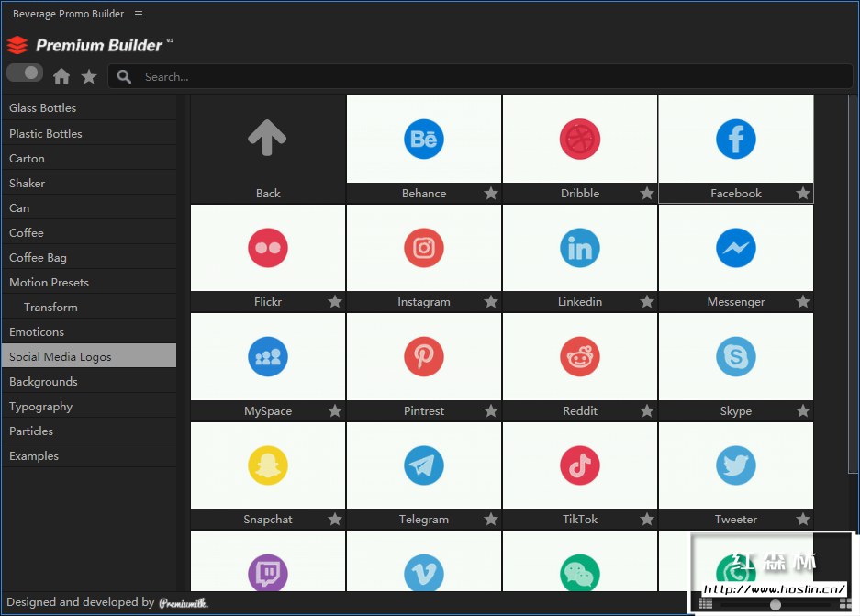
Task: Open Backgrounds category
Action: point(89,381)
